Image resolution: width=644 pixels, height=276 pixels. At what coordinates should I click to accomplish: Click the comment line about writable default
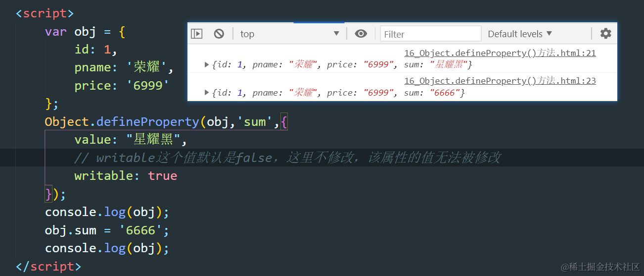288,158
